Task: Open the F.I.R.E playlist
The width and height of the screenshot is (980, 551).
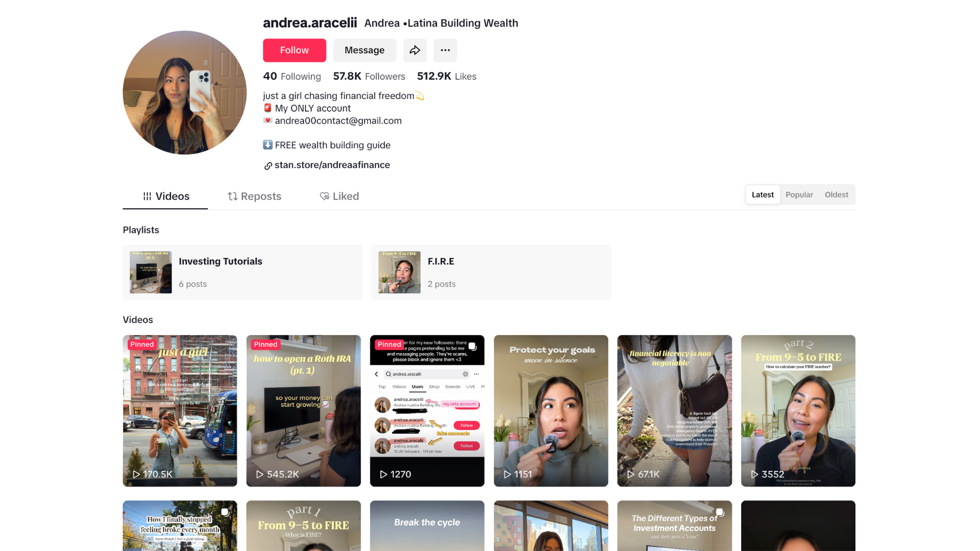Action: click(x=491, y=272)
